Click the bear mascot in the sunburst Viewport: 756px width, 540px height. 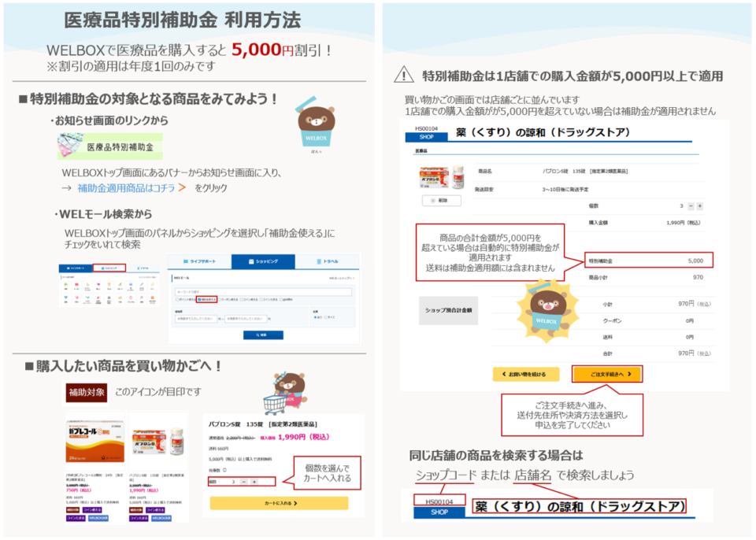pyautogui.click(x=547, y=312)
